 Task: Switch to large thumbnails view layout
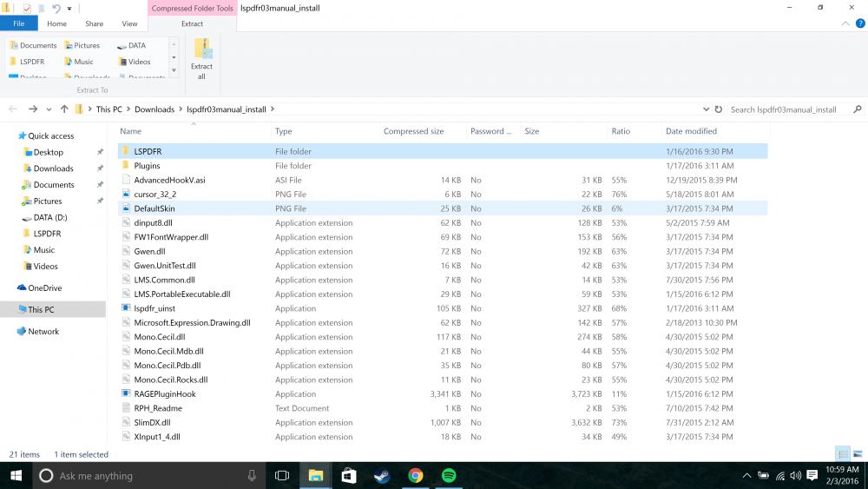(858, 454)
